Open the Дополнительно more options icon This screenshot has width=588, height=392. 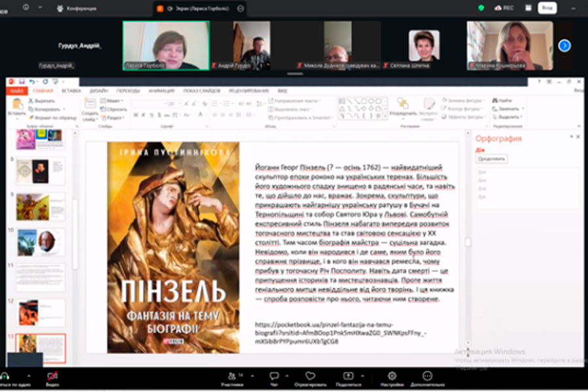tap(427, 376)
